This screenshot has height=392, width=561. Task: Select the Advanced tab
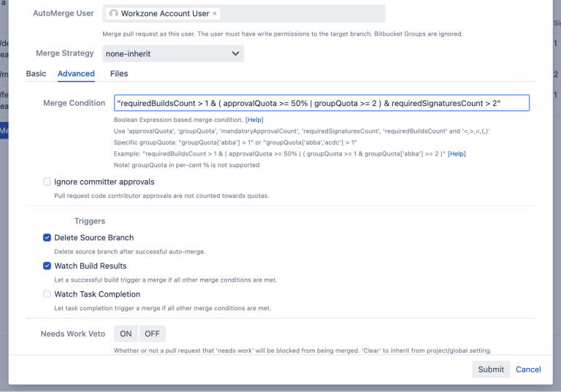pyautogui.click(x=76, y=74)
